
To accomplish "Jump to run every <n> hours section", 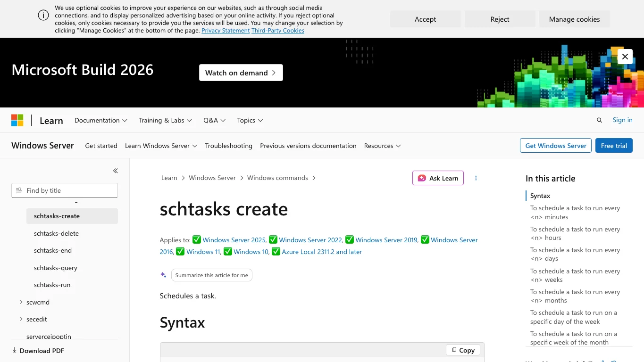I will click(x=575, y=233).
